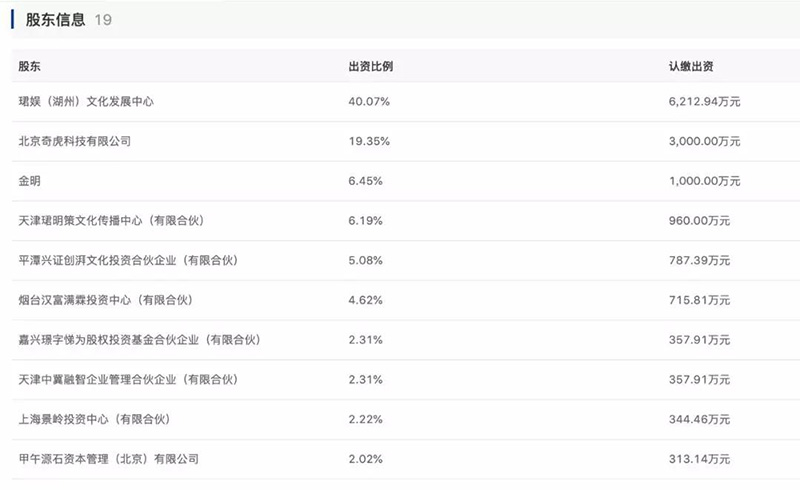Open shareholder 北京奇虎科技有限公司

pyautogui.click(x=74, y=141)
